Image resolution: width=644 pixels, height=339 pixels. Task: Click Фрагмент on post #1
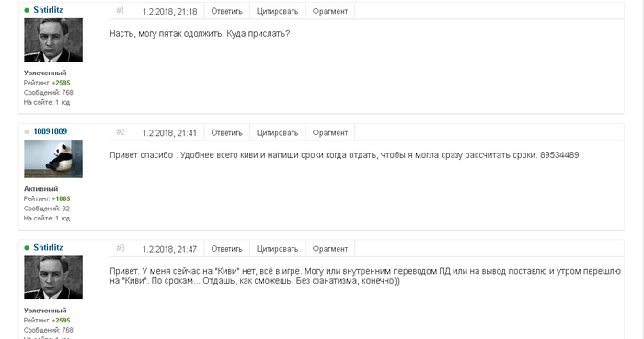click(x=330, y=11)
